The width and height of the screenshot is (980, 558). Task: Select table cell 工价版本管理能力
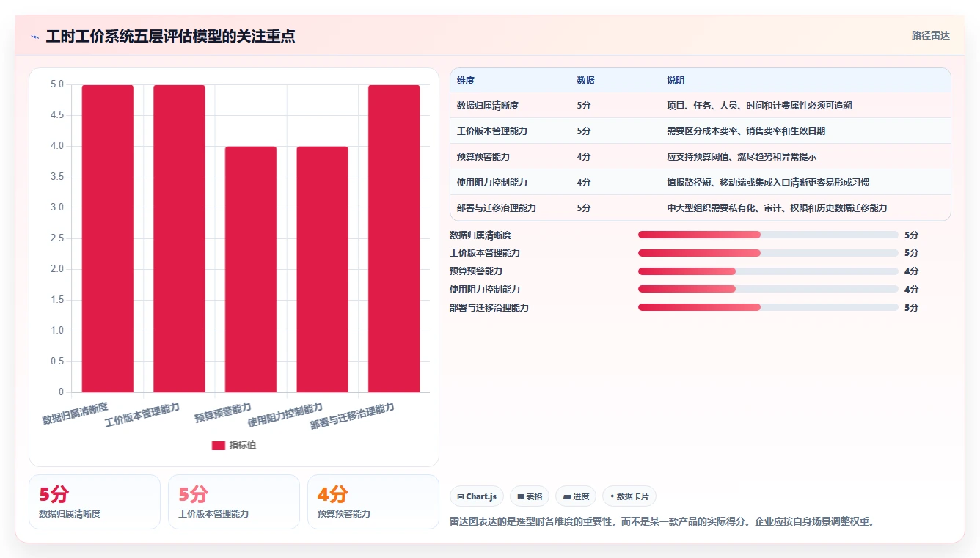coord(492,131)
